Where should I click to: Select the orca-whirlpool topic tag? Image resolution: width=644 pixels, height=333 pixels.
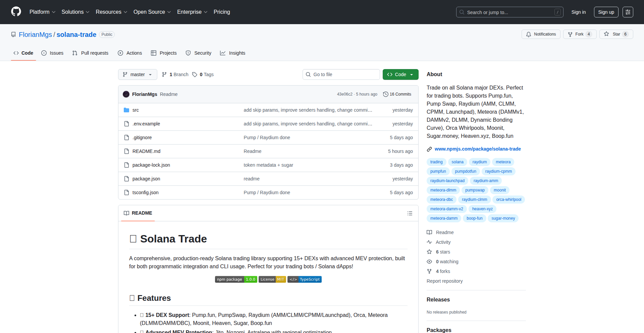point(508,200)
